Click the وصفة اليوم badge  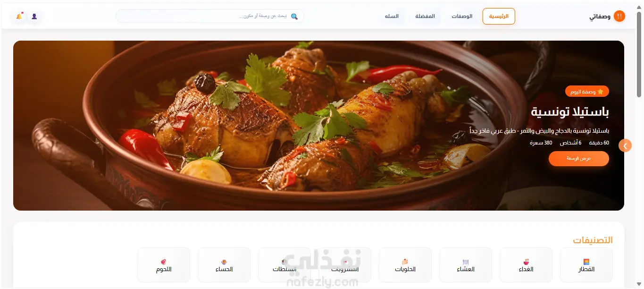(587, 91)
